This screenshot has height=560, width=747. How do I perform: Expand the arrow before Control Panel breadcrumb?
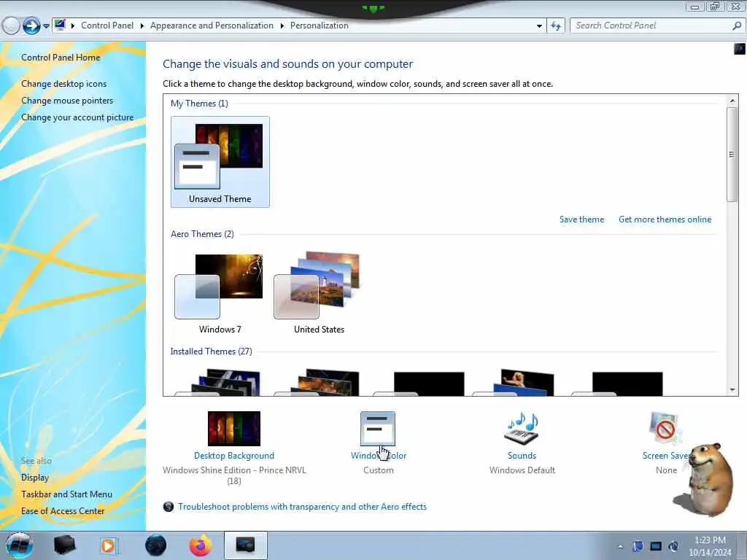[73, 26]
